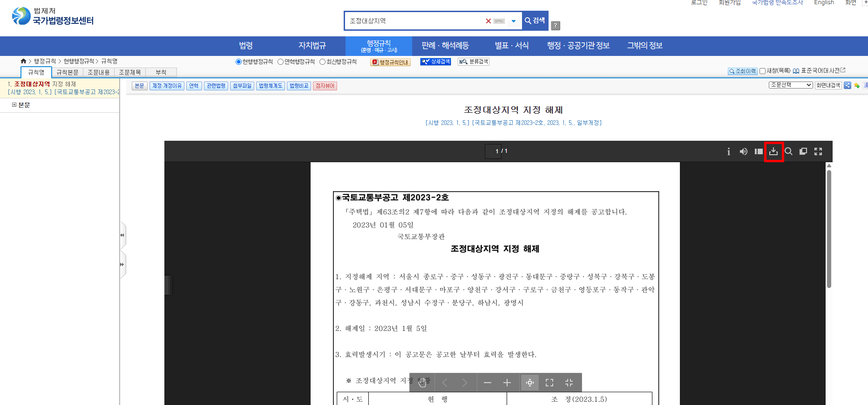Click the 제정·개정이유 button
This screenshot has height=405, width=868.
point(167,86)
